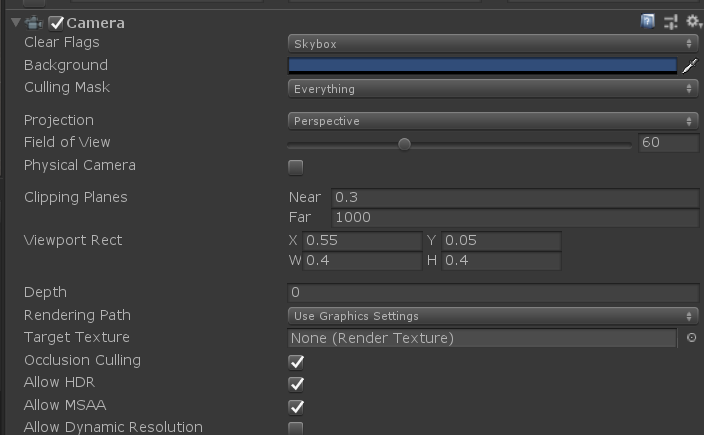Click the Viewport Rect label

pos(73,240)
